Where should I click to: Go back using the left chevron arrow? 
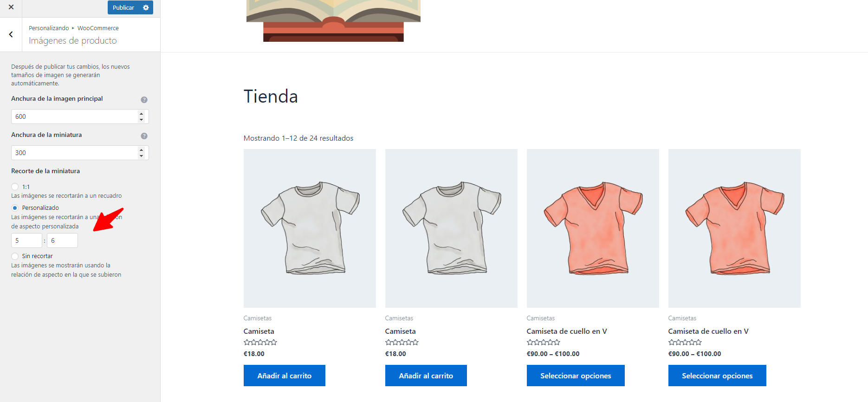(x=11, y=34)
